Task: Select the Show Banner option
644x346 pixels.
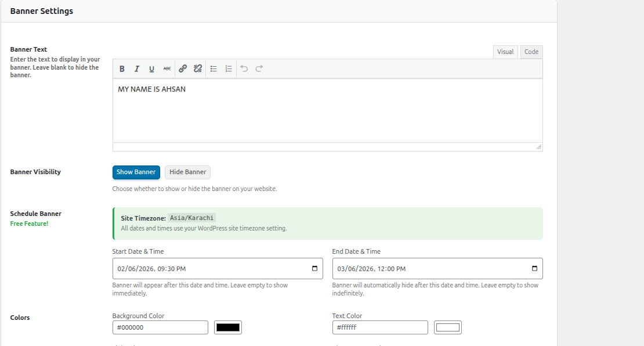Action: pos(136,172)
